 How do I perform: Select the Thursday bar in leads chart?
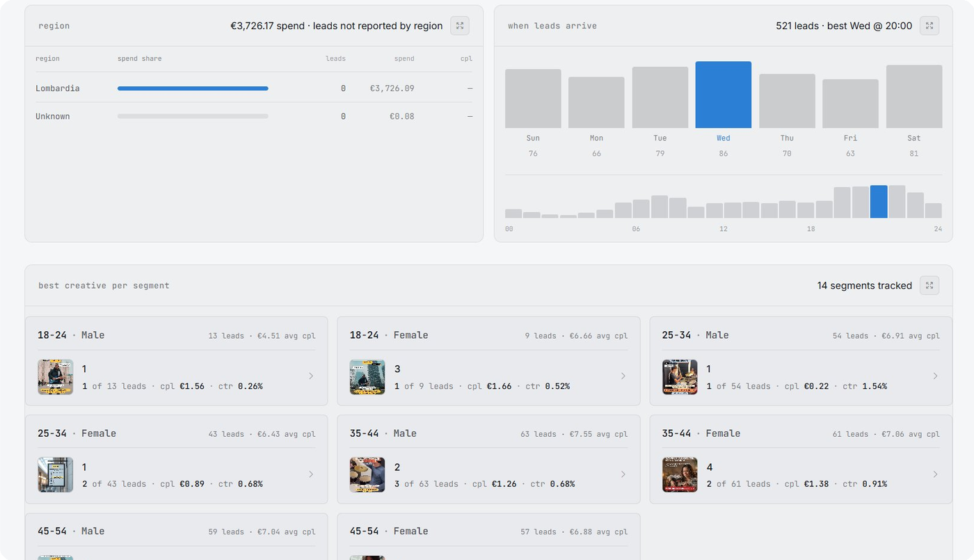point(787,101)
